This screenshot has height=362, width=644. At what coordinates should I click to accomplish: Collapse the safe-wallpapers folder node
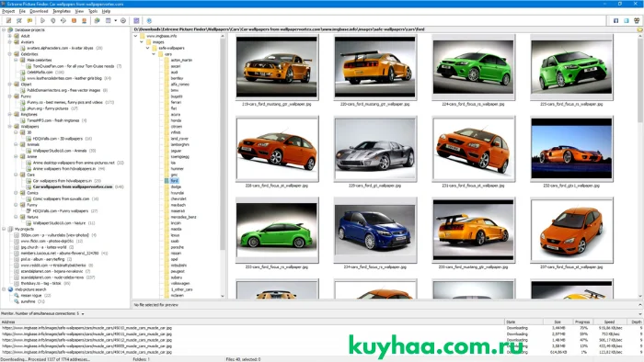[148, 48]
